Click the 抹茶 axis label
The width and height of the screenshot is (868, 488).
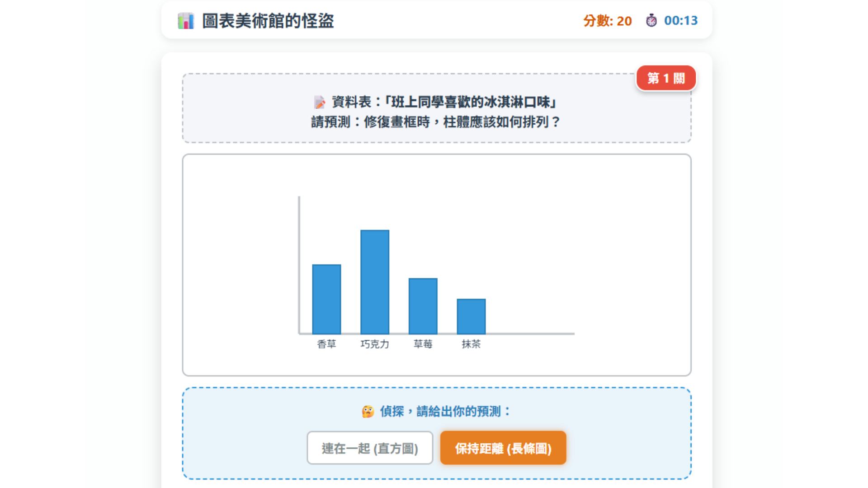click(471, 344)
